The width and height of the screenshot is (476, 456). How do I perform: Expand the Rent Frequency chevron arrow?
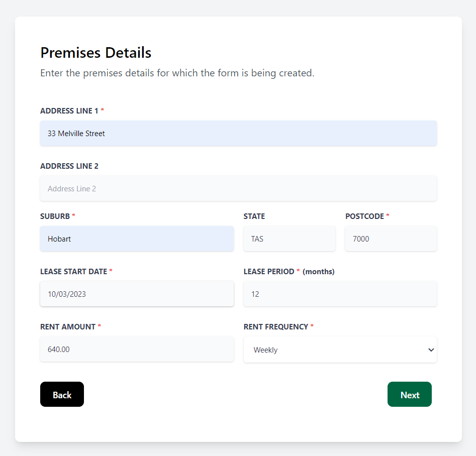[431, 350]
